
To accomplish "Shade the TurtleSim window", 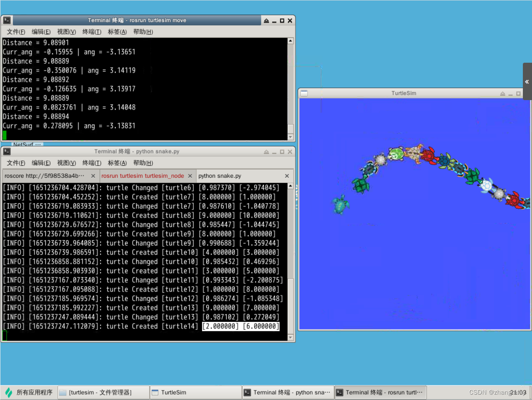I will (503, 93).
